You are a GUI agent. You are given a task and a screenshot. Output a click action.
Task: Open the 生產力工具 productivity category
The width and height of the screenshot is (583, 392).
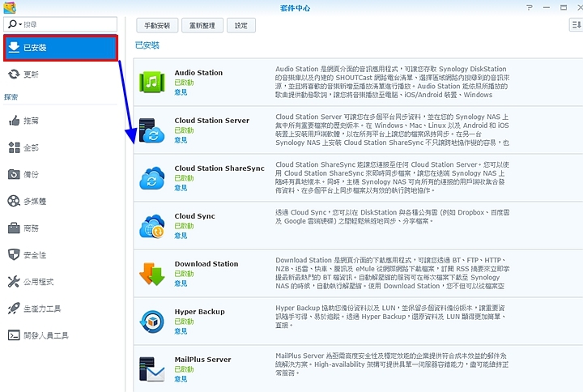point(61,309)
